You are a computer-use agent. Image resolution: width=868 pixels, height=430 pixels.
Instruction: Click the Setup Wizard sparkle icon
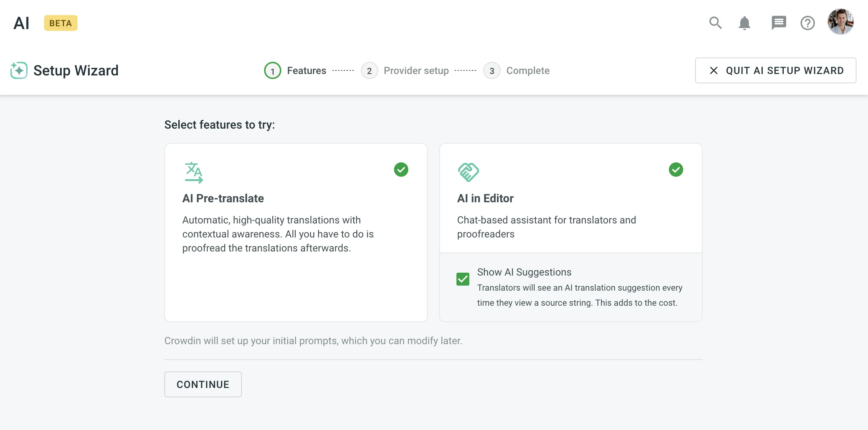point(19,70)
